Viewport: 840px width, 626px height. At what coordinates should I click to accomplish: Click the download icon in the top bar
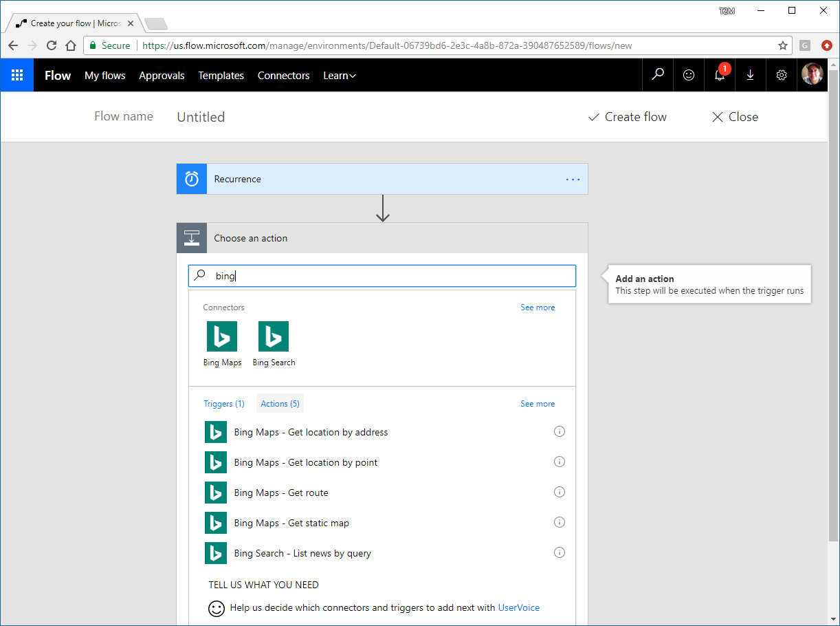click(x=750, y=75)
